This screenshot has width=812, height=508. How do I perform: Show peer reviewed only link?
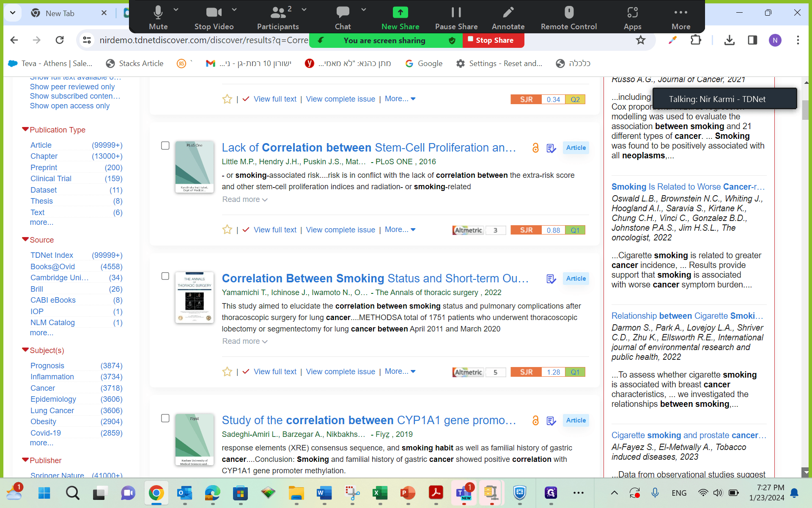72,87
